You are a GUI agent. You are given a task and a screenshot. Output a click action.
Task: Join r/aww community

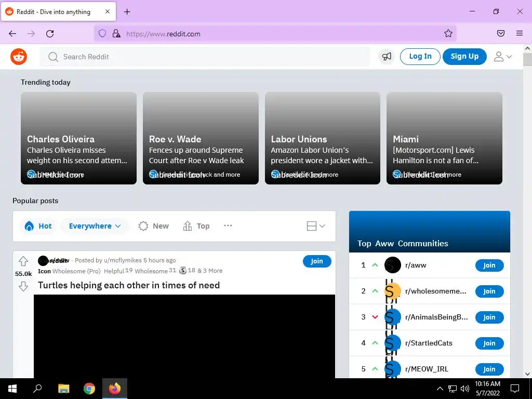tap(489, 265)
